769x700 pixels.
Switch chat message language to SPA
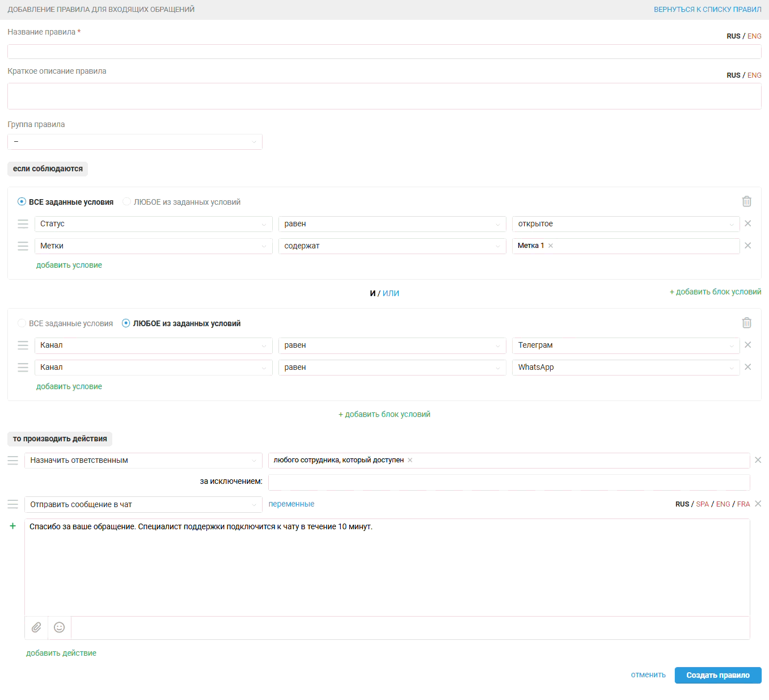coord(702,504)
